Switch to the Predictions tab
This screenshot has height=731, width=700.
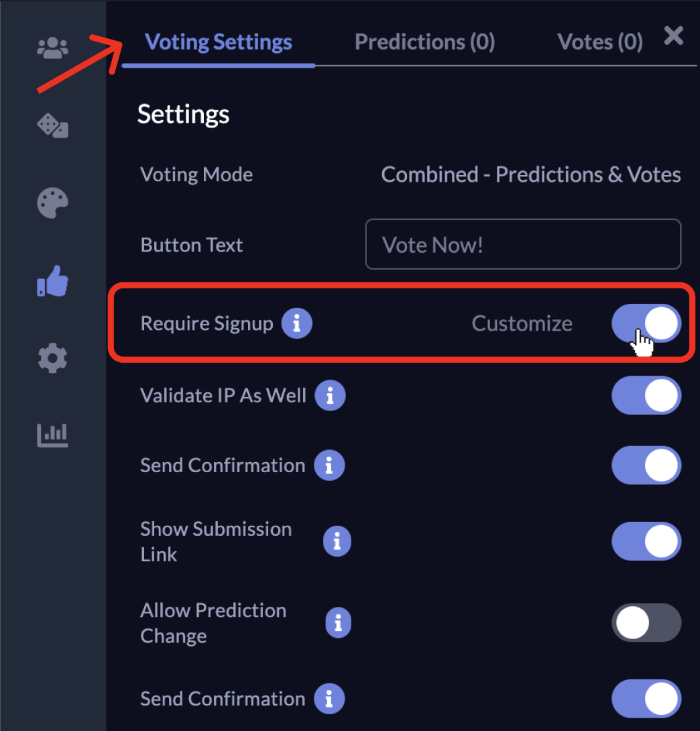point(424,42)
